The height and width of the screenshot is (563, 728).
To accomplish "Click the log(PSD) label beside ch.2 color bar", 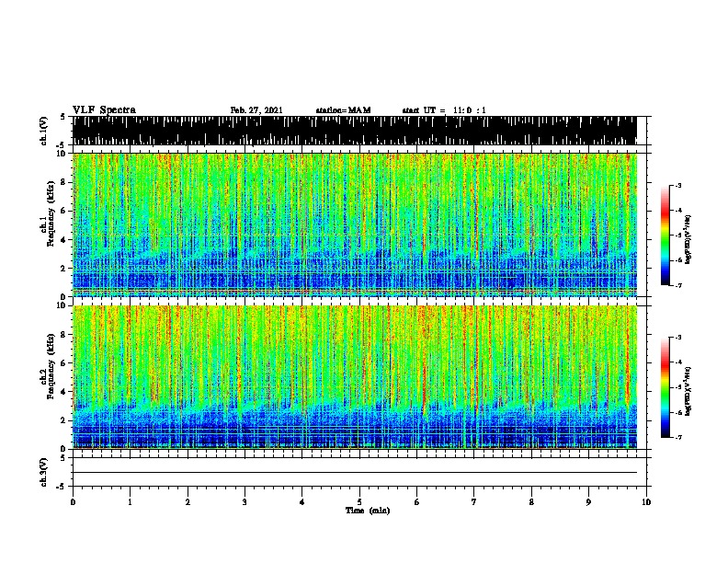I will tap(688, 391).
